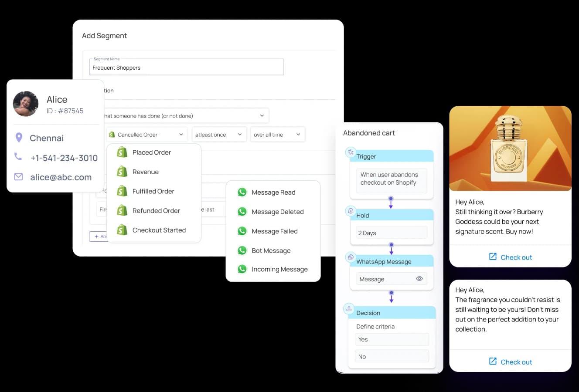The height and width of the screenshot is (392, 579).
Task: Click the Hold step bell icon
Action: pyautogui.click(x=351, y=211)
